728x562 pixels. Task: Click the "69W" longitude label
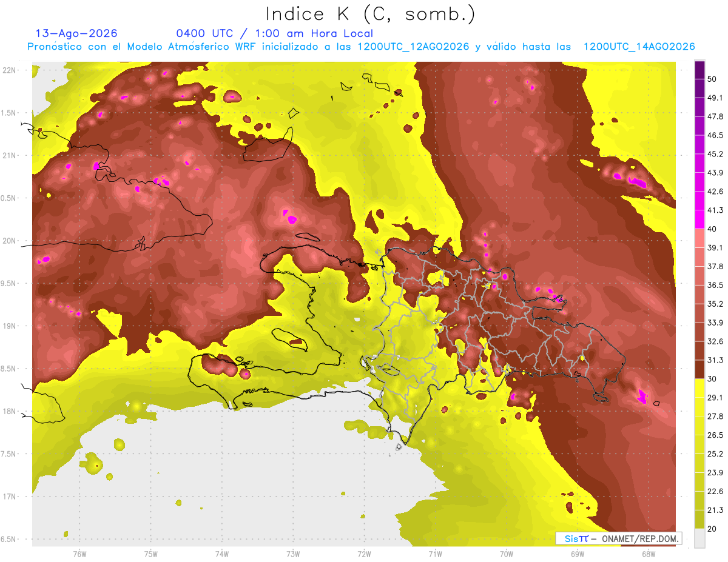point(578,554)
